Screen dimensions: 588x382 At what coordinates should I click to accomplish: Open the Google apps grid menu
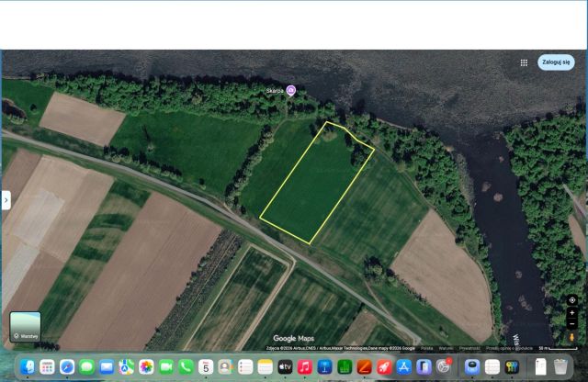pyautogui.click(x=524, y=62)
